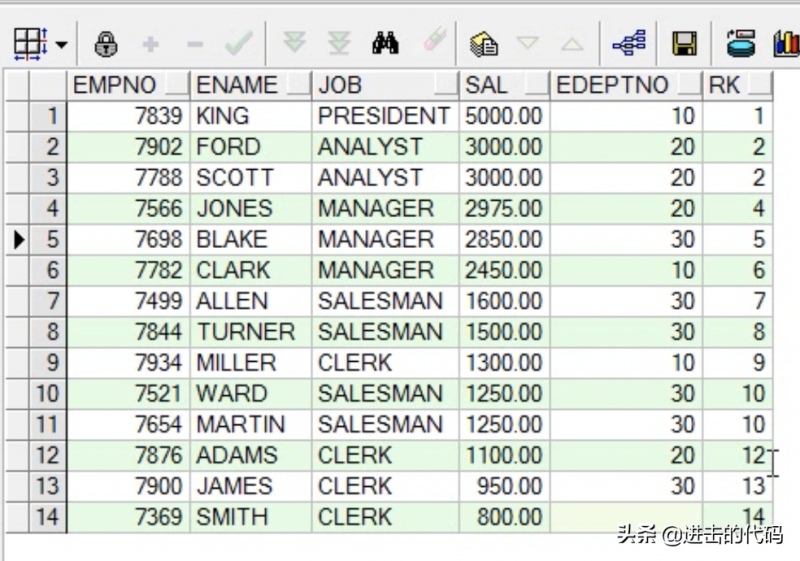
Task: Click the 1100.00 salary cell
Action: 504,455
